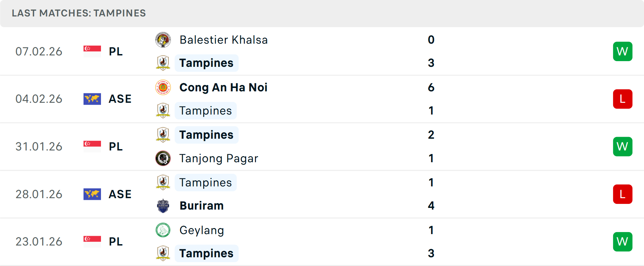Toggle the green W badge for the Balestier match

pos(623,51)
